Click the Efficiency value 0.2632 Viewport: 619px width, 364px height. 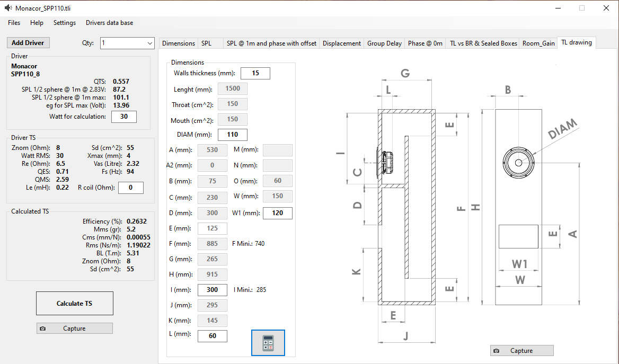coord(137,221)
